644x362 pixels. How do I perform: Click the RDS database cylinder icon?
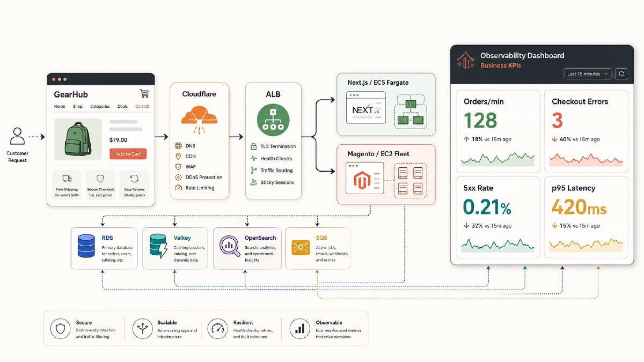[x=86, y=246]
